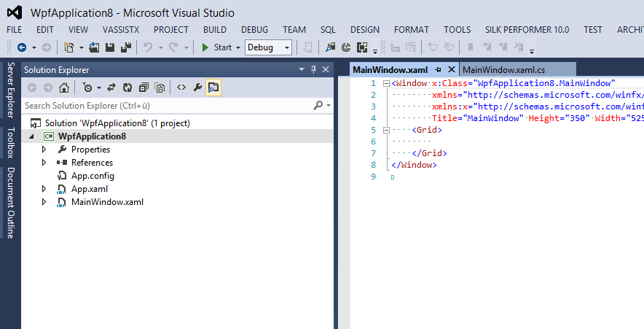
Task: Click the New Project toolbar icon
Action: click(69, 47)
